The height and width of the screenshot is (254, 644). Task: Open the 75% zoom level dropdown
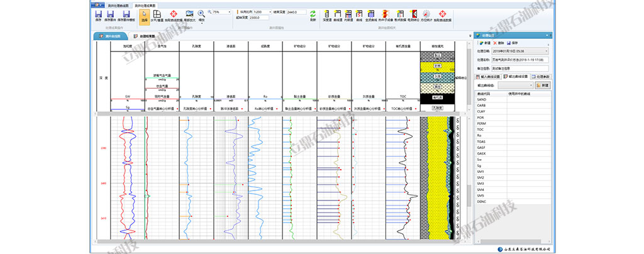click(x=229, y=13)
